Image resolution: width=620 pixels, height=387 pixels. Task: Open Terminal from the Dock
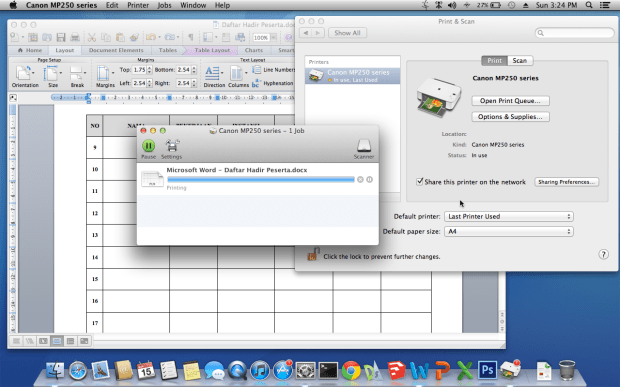[328, 371]
